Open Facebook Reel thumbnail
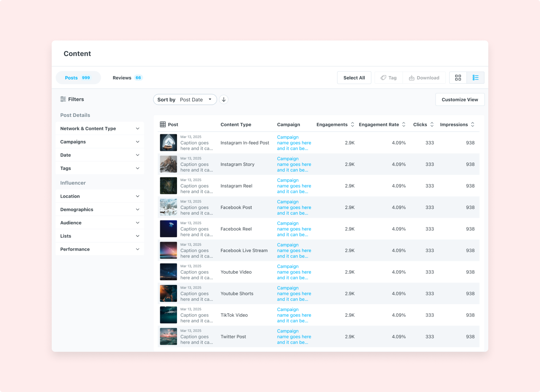The width and height of the screenshot is (540, 392). click(168, 229)
